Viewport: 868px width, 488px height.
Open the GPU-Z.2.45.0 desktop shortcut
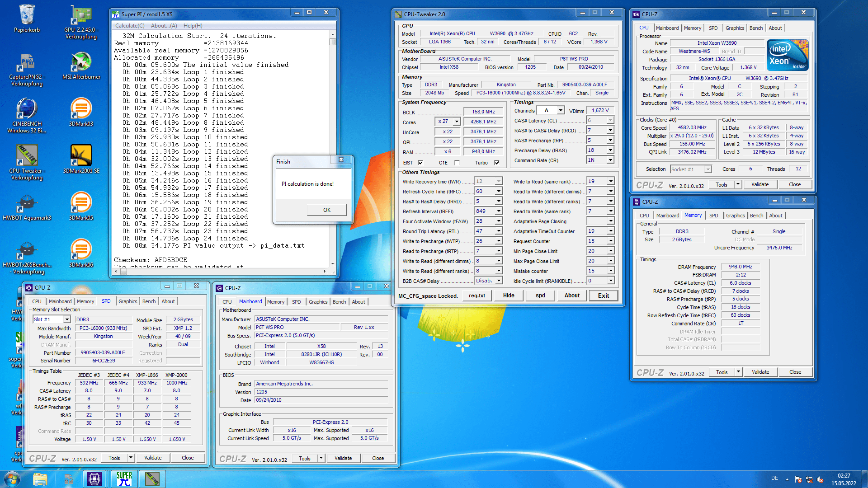[81, 21]
